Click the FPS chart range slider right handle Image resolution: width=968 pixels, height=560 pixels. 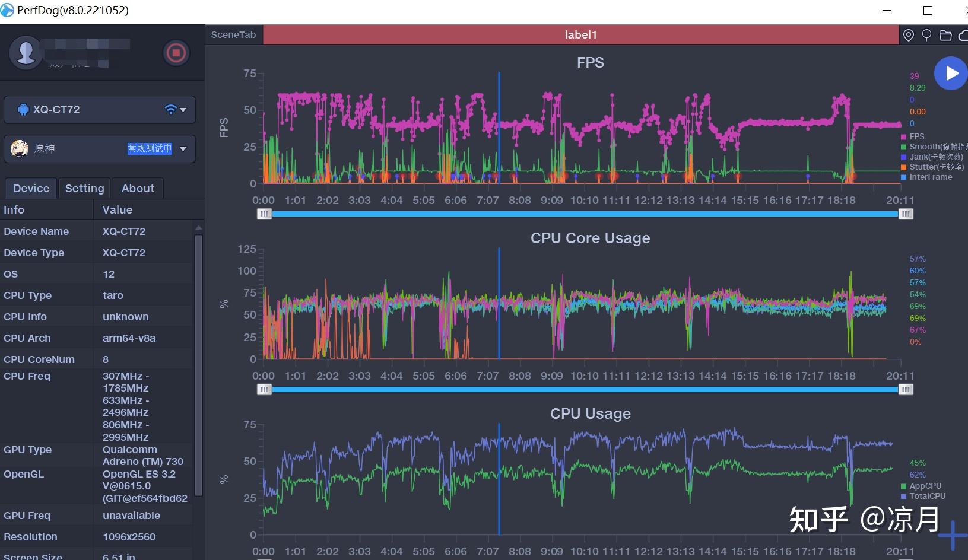906,214
